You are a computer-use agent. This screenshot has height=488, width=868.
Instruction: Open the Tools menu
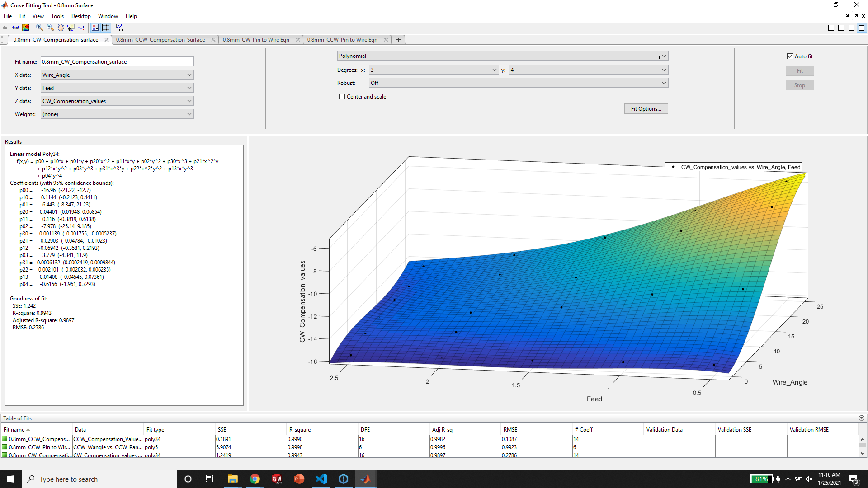tap(57, 16)
